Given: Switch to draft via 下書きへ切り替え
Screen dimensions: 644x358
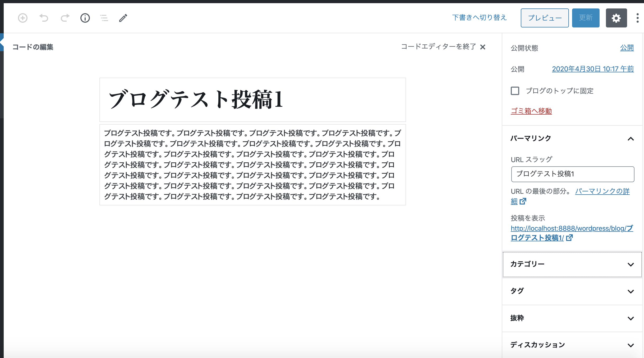Looking at the screenshot, I should 480,17.
